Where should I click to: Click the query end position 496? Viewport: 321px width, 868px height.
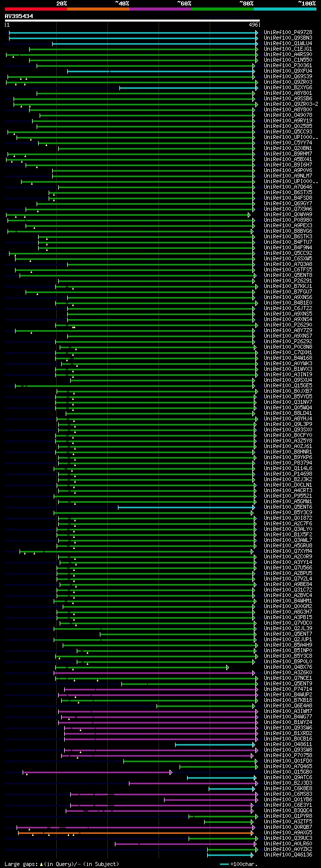pos(253,25)
